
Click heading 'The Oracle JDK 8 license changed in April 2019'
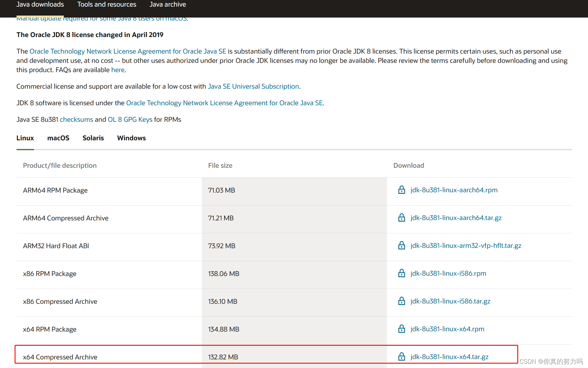pyautogui.click(x=90, y=35)
